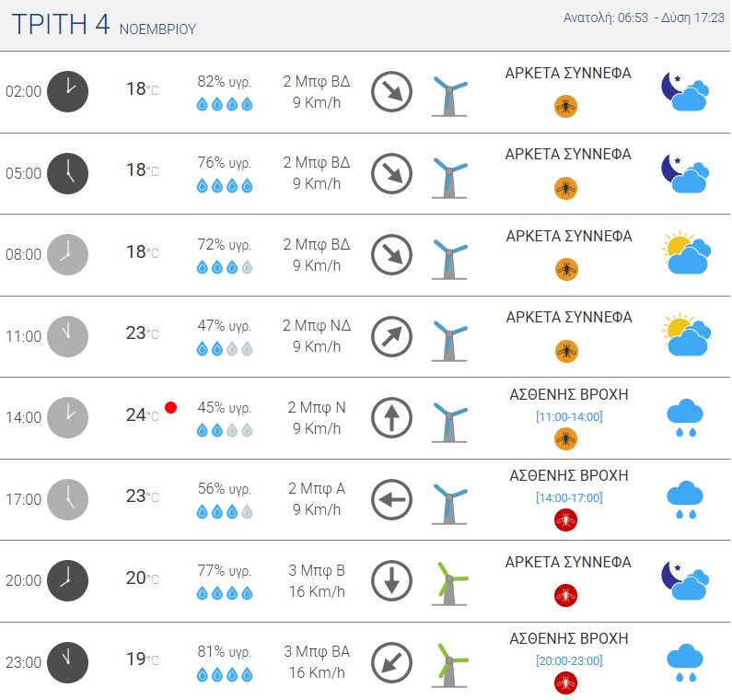The image size is (732, 700).
Task: Open the [11:00-14:00] rain time link
Action: click(568, 416)
